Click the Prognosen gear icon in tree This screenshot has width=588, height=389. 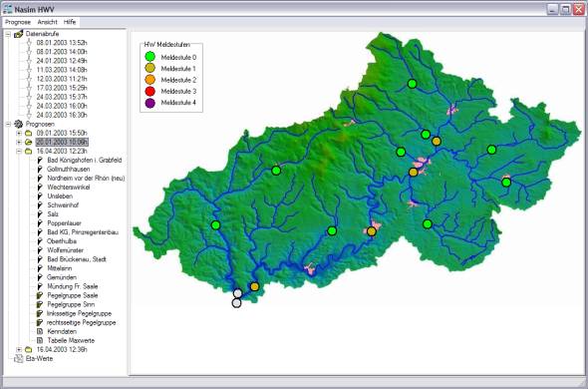coord(18,124)
